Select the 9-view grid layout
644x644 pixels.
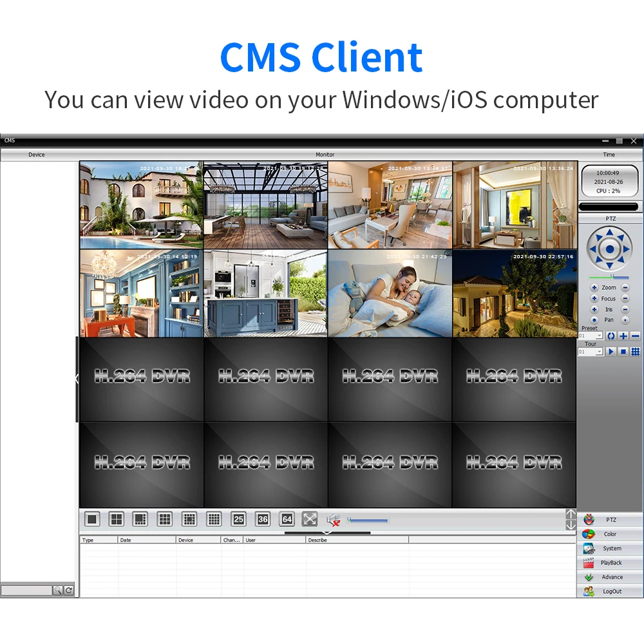tap(165, 520)
